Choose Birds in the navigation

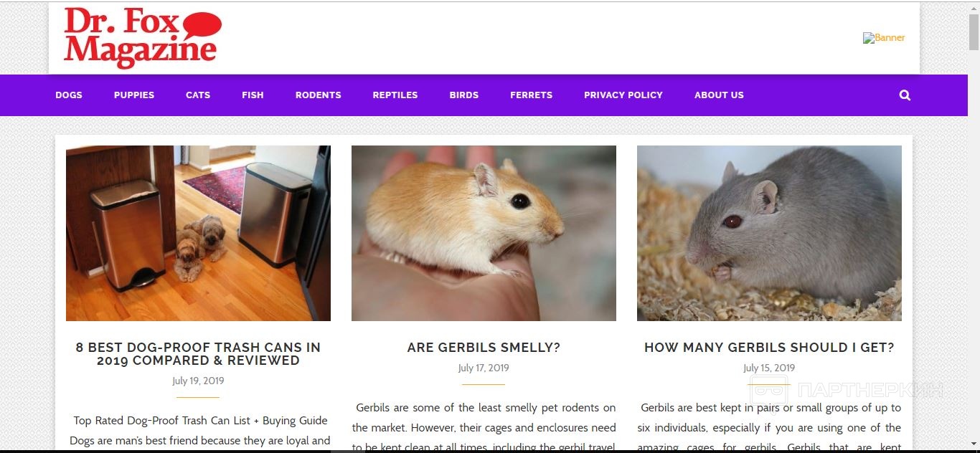pos(464,95)
